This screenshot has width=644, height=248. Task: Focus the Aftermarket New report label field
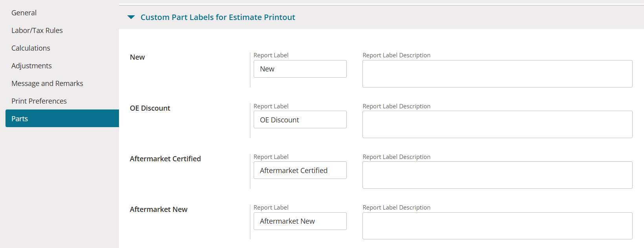tap(300, 221)
